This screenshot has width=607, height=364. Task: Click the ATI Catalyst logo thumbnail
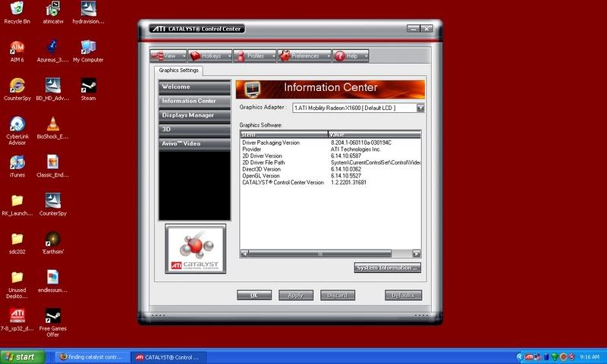[196, 249]
